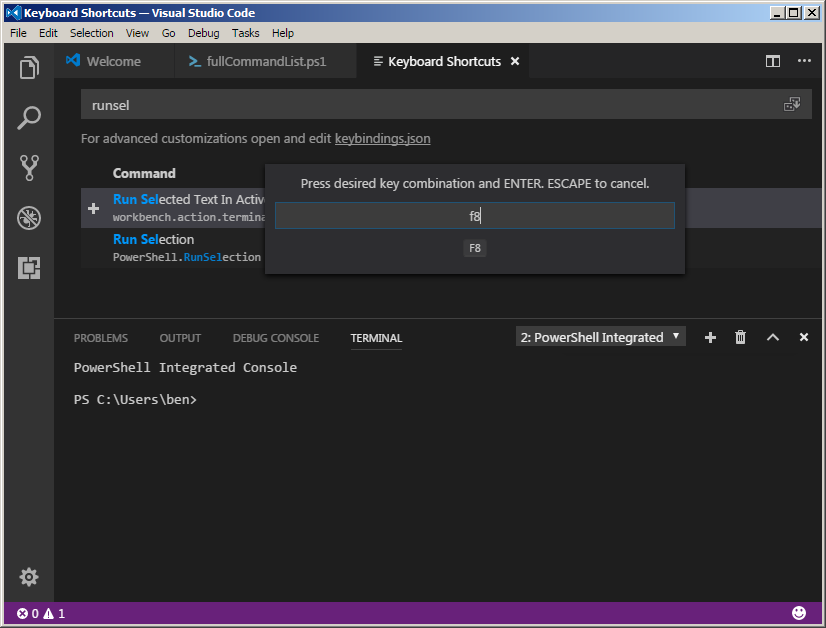This screenshot has height=628, width=826.
Task: Open the Tasks menu
Action: click(245, 33)
